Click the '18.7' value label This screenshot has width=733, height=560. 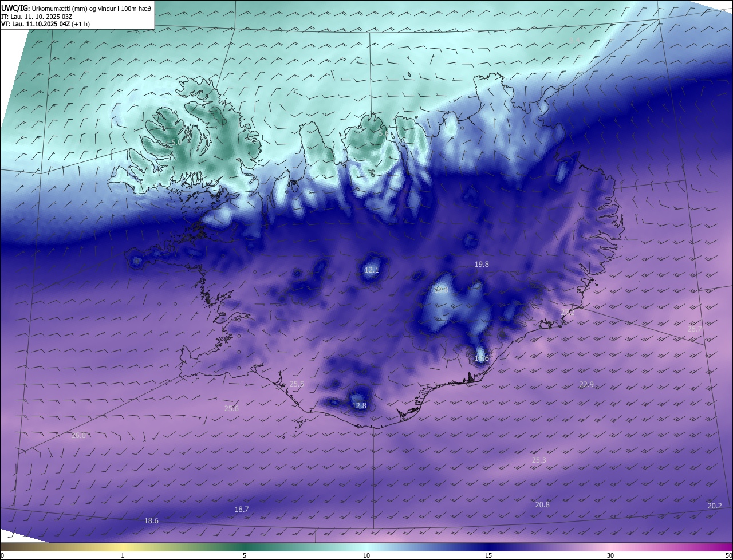[242, 509]
